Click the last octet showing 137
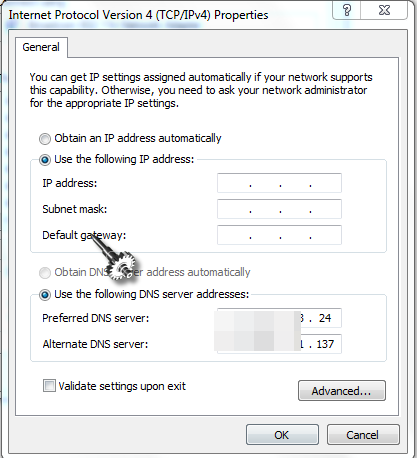417x458 pixels. click(325, 344)
